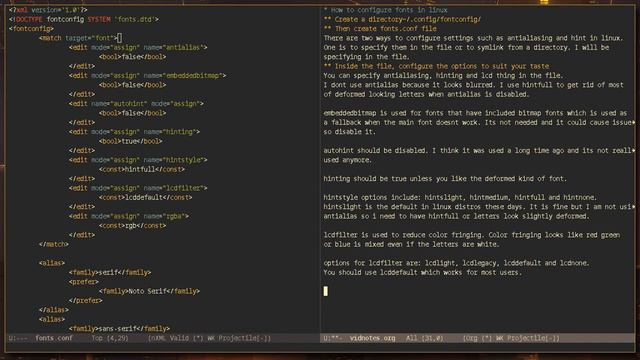Click the "U:**-" modified flags in right mode line
This screenshot has width=640, height=360.
333,338
